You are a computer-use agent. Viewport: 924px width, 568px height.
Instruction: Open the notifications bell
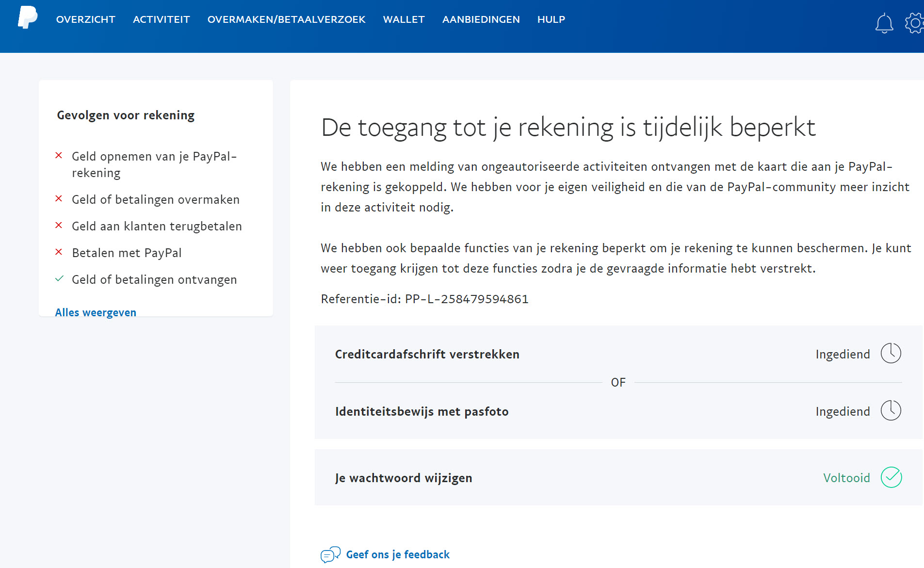pos(884,23)
